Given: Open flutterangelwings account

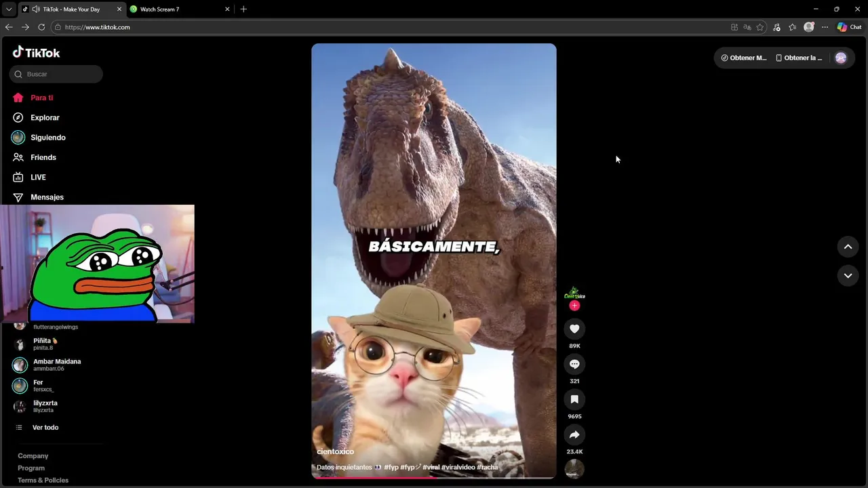Looking at the screenshot, I should pyautogui.click(x=56, y=327).
